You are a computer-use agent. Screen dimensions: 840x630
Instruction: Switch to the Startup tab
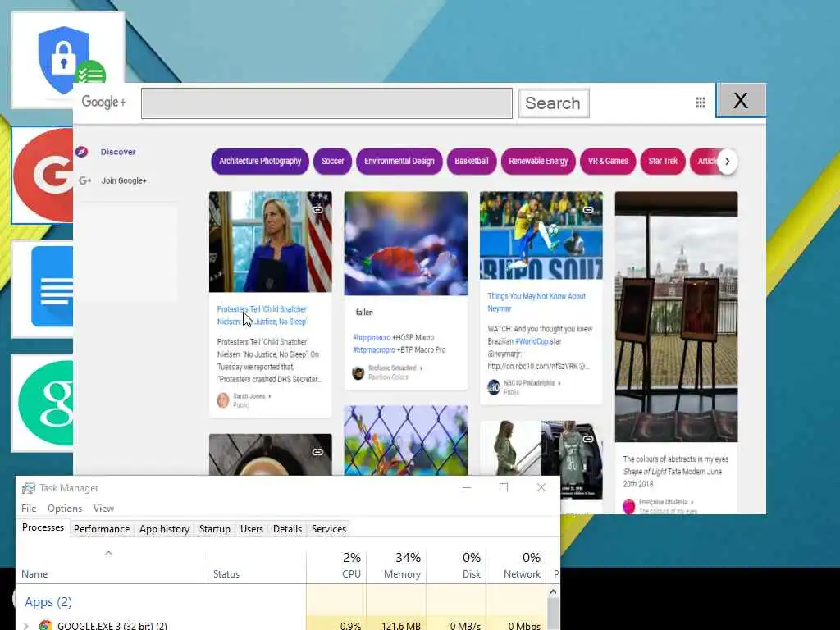coord(215,529)
